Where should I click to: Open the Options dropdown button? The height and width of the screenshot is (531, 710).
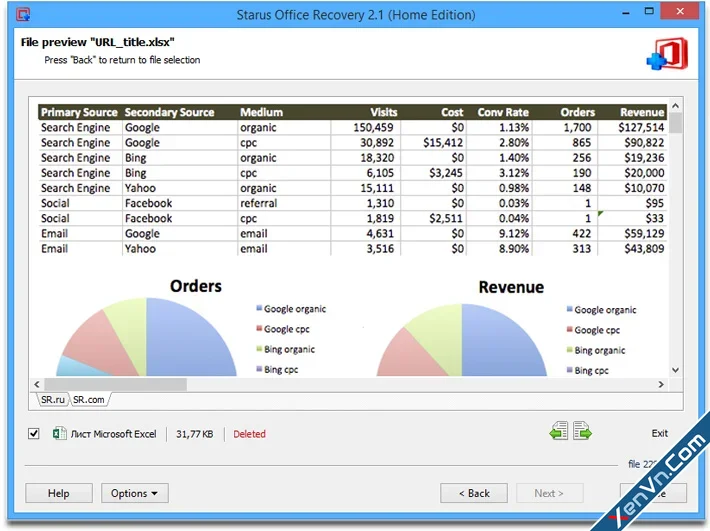click(134, 493)
